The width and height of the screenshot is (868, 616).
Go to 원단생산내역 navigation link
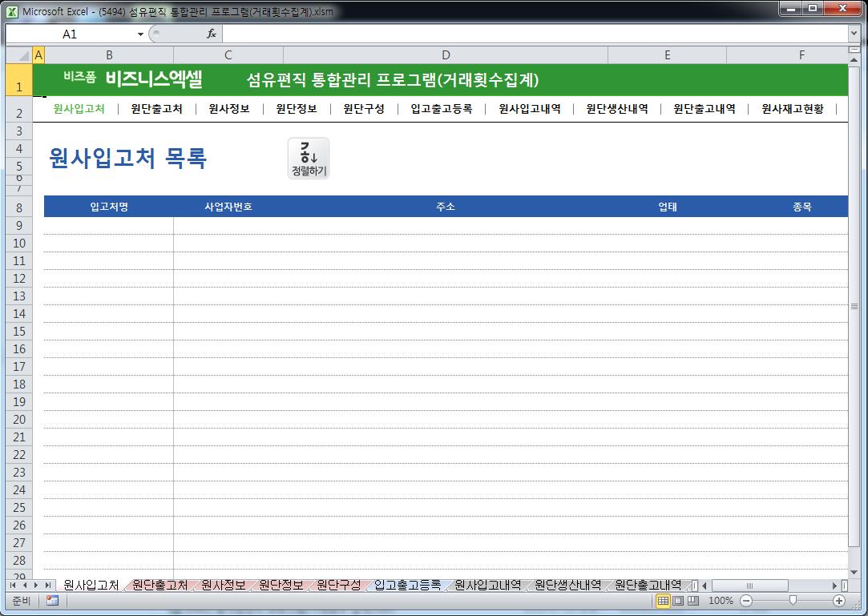click(x=616, y=109)
